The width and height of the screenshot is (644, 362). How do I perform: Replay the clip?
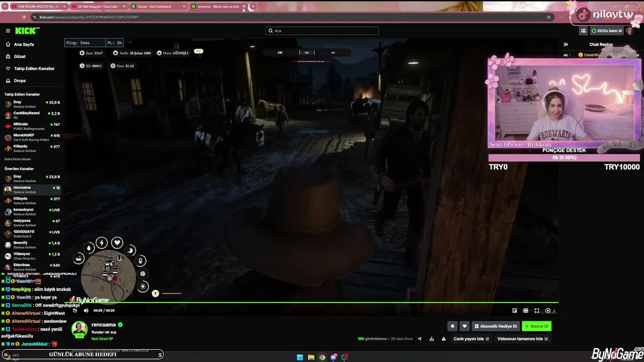tap(75, 311)
